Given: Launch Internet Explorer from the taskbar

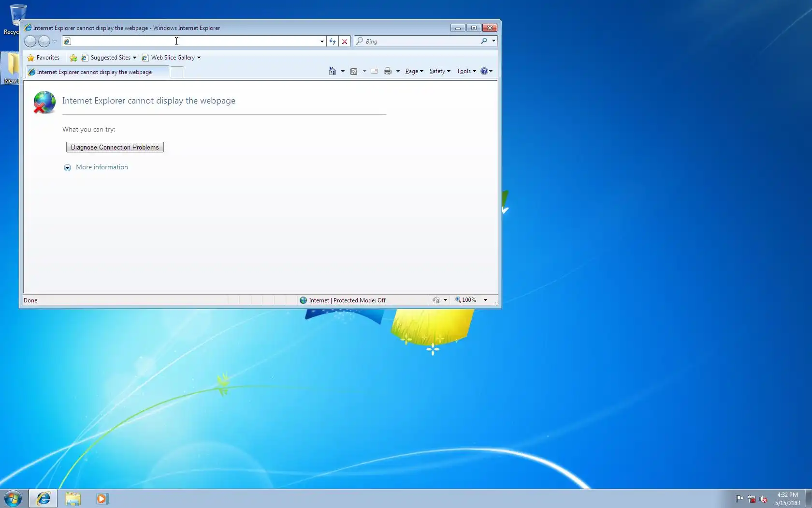Looking at the screenshot, I should click(43, 498).
